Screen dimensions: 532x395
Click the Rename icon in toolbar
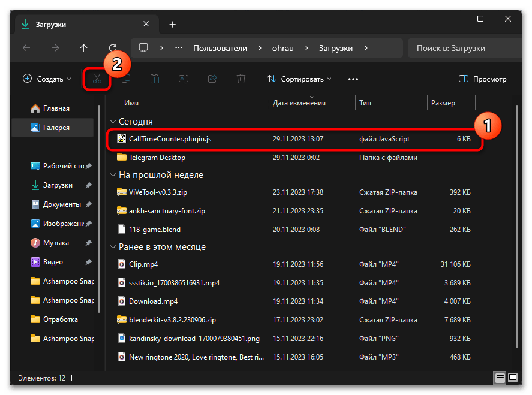(184, 79)
